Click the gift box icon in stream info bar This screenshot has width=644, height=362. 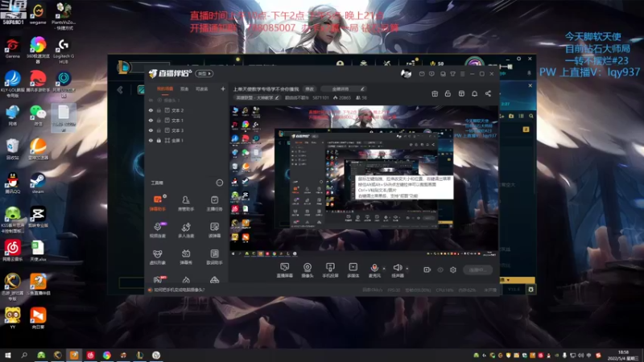435,93
